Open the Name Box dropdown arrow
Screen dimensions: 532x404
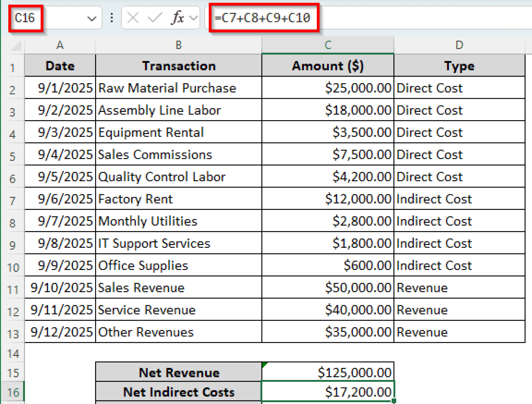click(x=92, y=18)
